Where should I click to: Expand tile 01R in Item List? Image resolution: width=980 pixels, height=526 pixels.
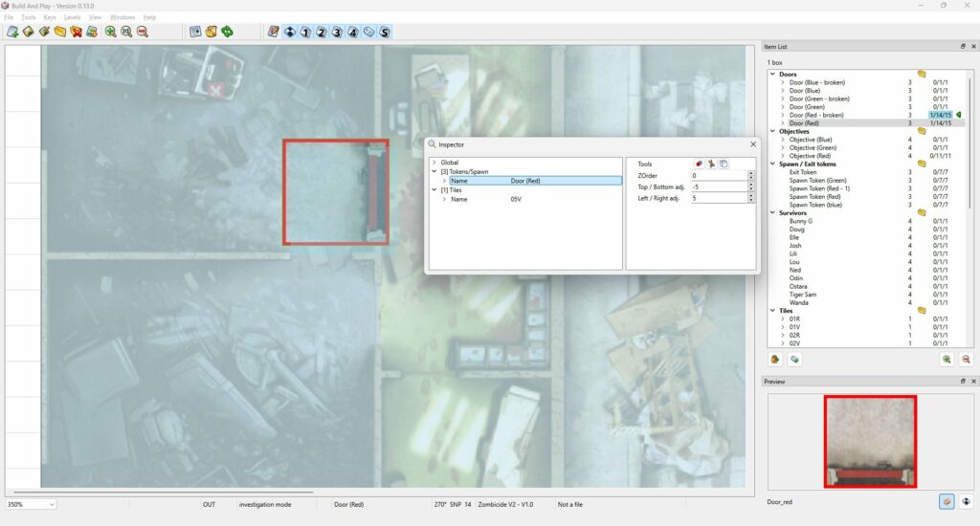click(x=783, y=318)
